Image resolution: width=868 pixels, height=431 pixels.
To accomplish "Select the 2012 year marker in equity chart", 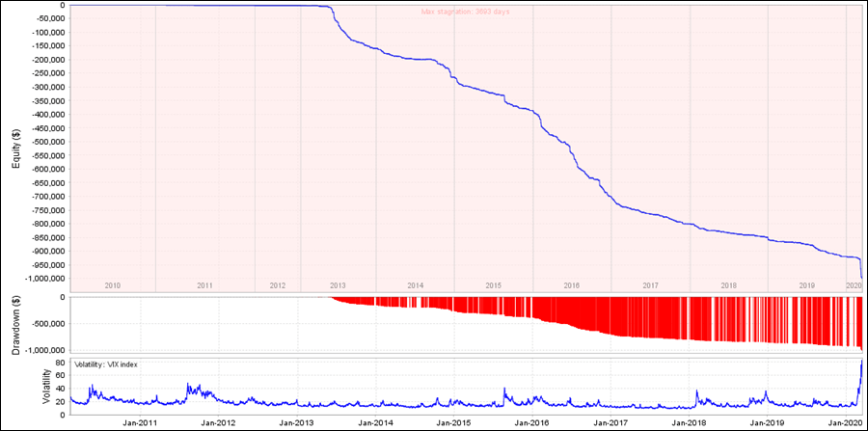I will coord(277,285).
